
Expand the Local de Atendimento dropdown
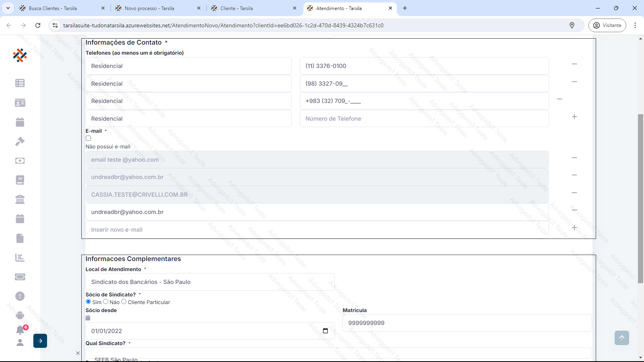[x=210, y=282]
